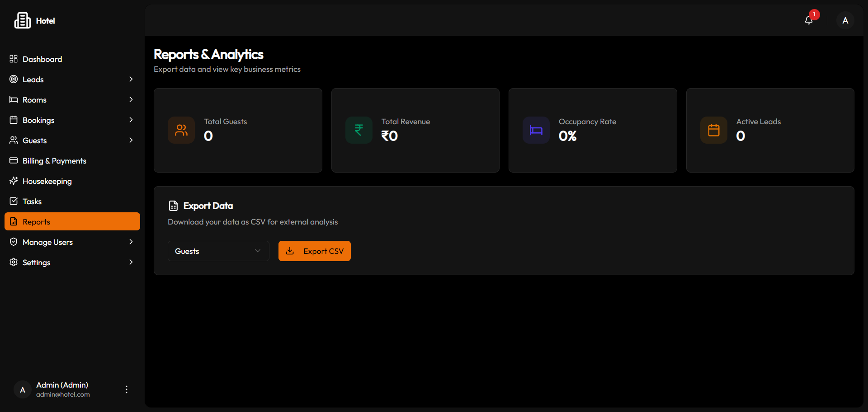The width and height of the screenshot is (868, 412).
Task: Open the Guests export type dropdown
Action: (218, 251)
